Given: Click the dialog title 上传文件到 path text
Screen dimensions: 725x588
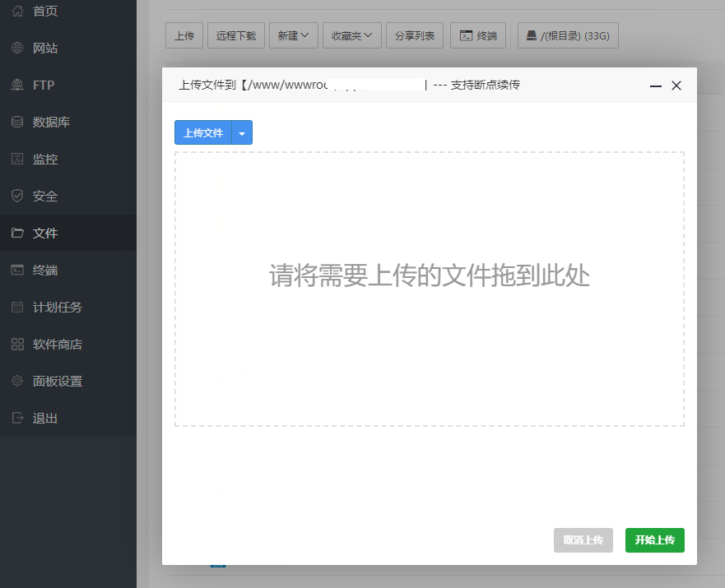Looking at the screenshot, I should pyautogui.click(x=253, y=85).
